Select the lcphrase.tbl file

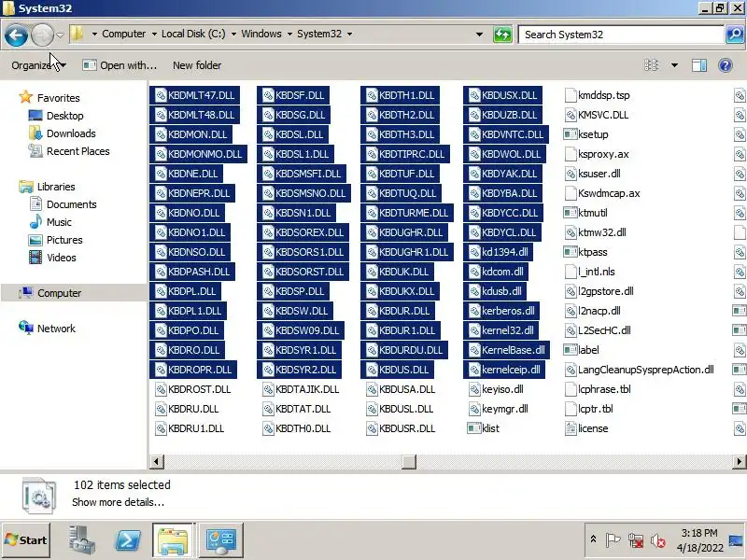pyautogui.click(x=598, y=389)
